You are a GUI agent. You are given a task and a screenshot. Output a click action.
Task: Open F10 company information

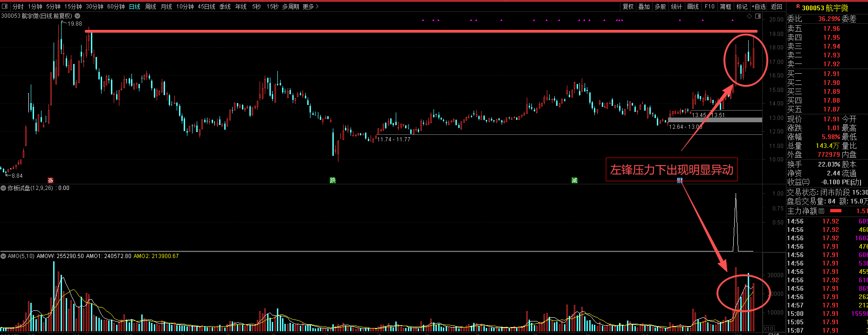click(710, 7)
